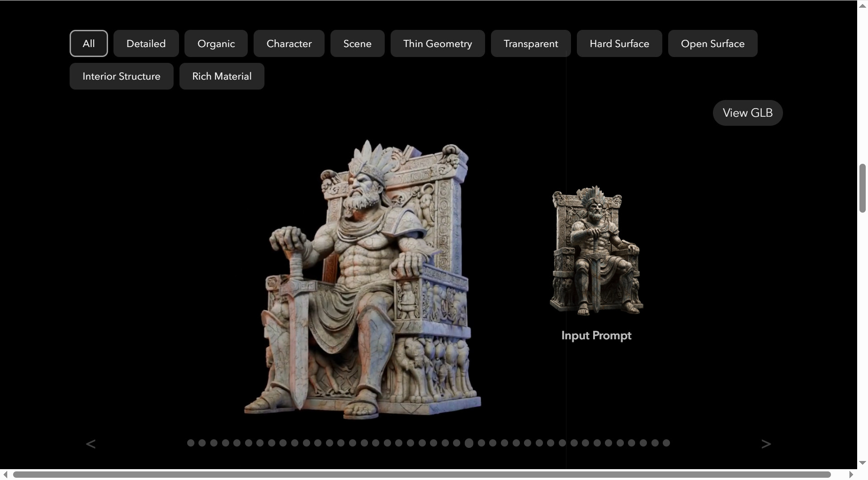
Task: Jump to the last carousel dot
Action: [x=666, y=443]
